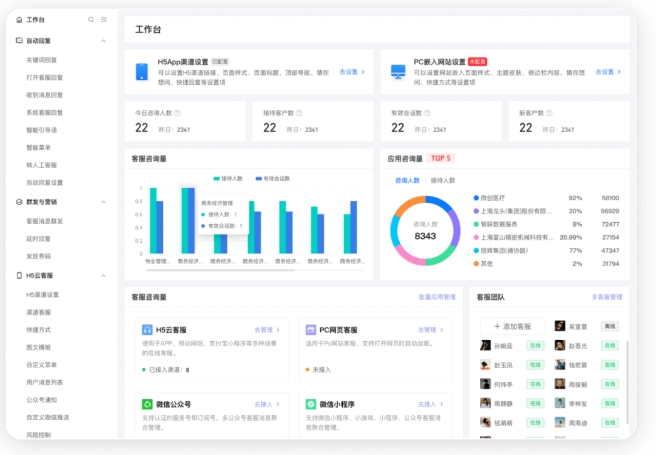Click the 群发与营销 section icon
The width and height of the screenshot is (656, 455).
click(x=19, y=202)
